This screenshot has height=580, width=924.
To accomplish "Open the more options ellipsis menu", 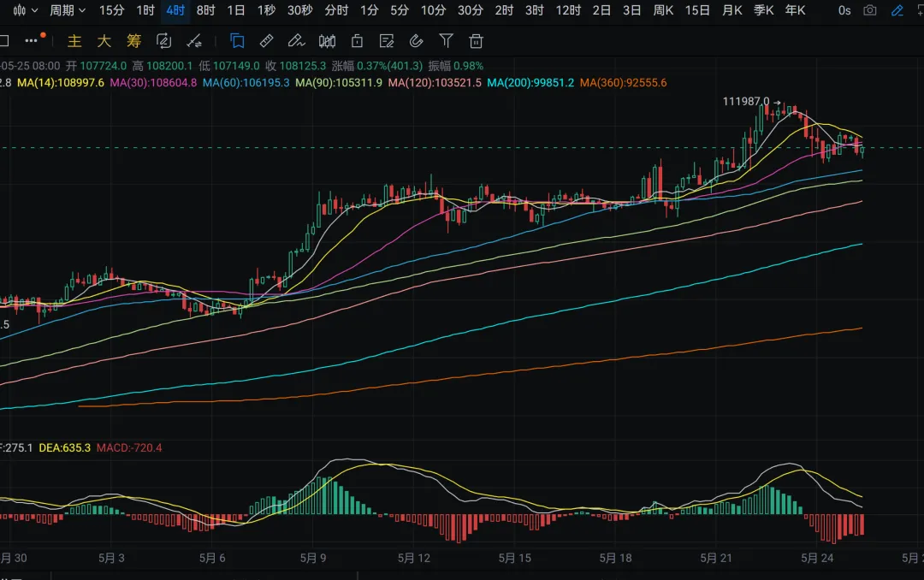I will click(x=32, y=41).
